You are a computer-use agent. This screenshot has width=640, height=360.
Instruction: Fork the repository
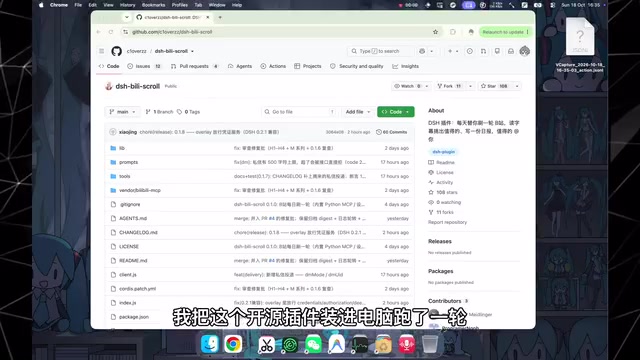(449, 86)
